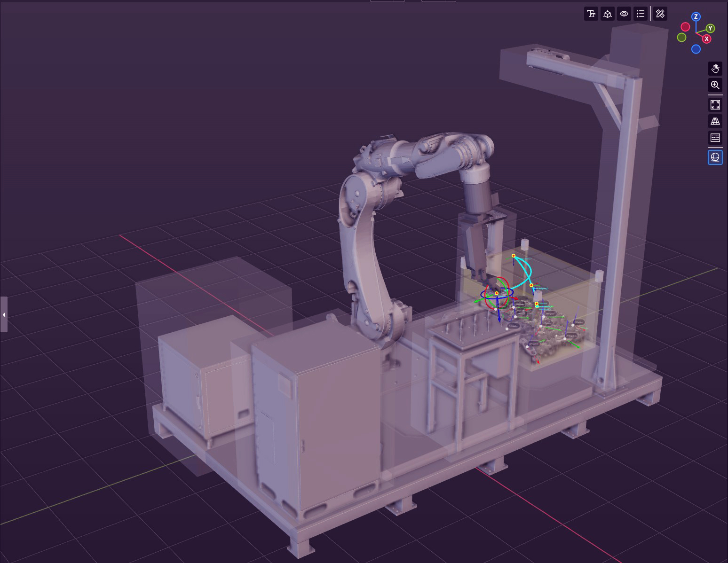Click the unlabeled blue negative-Z axis circle
The image size is (728, 563).
pyautogui.click(x=696, y=49)
